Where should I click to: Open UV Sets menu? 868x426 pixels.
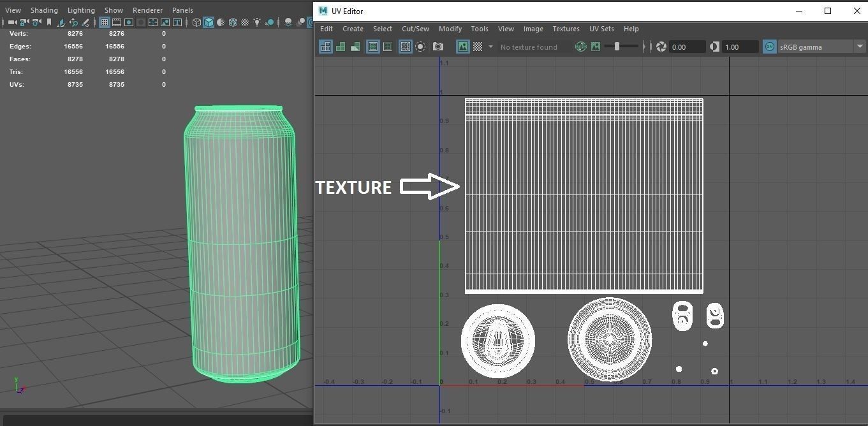[601, 29]
